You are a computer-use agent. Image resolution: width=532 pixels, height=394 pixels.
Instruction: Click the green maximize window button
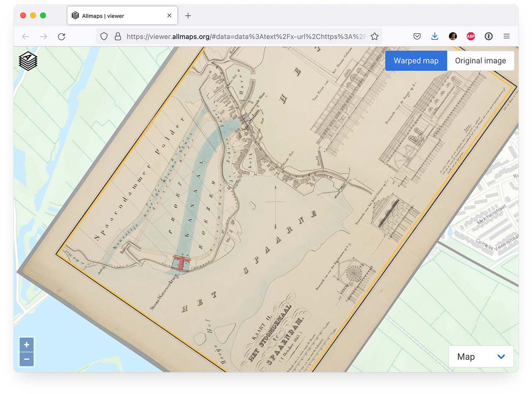coord(43,15)
